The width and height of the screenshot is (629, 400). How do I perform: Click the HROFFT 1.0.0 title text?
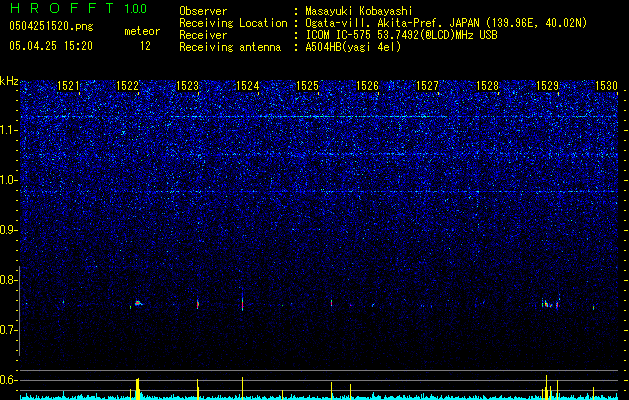[78, 8]
